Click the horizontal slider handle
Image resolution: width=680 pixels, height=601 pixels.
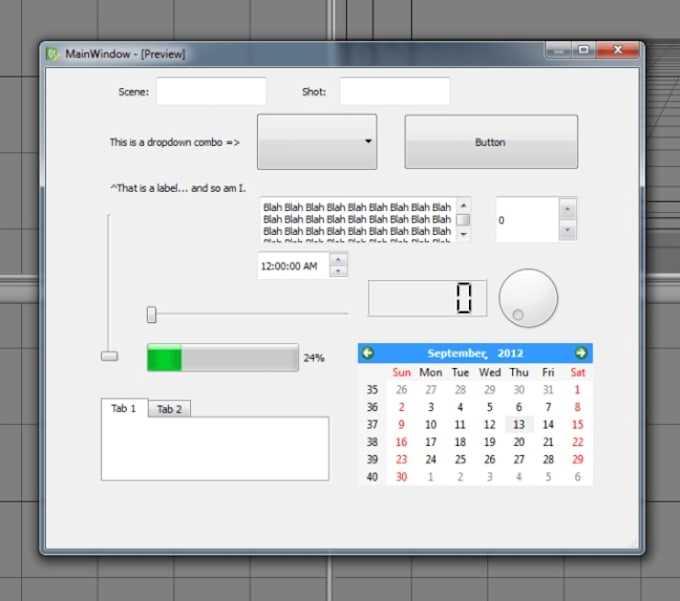pos(151,315)
